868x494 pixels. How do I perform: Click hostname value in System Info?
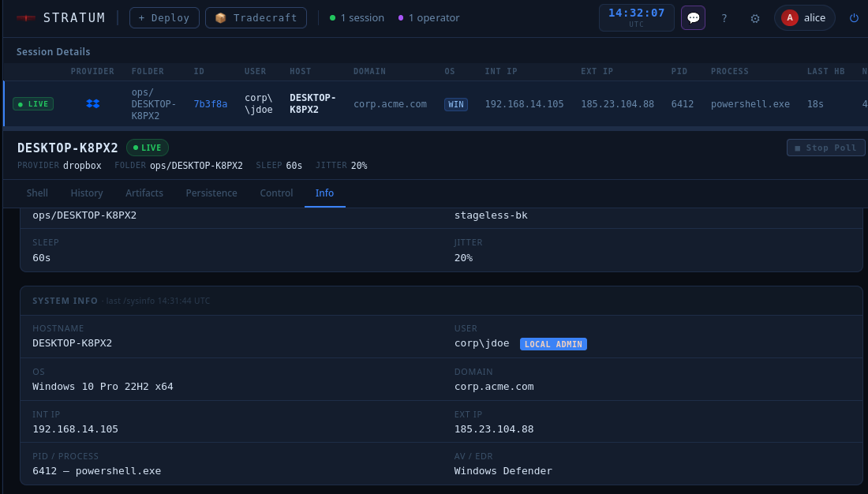72,343
